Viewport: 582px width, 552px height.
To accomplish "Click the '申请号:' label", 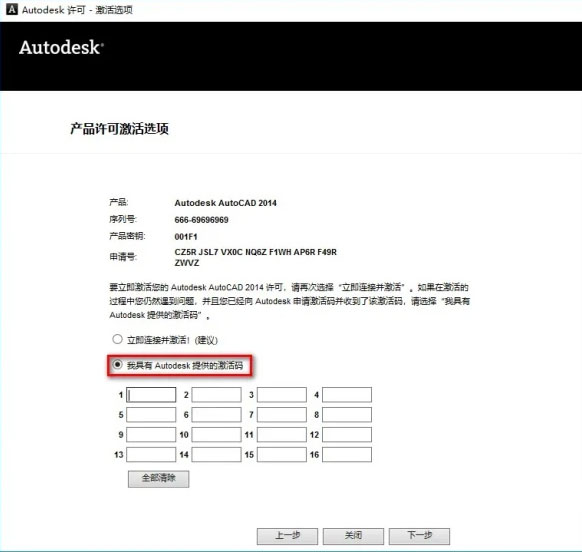I will [123, 257].
